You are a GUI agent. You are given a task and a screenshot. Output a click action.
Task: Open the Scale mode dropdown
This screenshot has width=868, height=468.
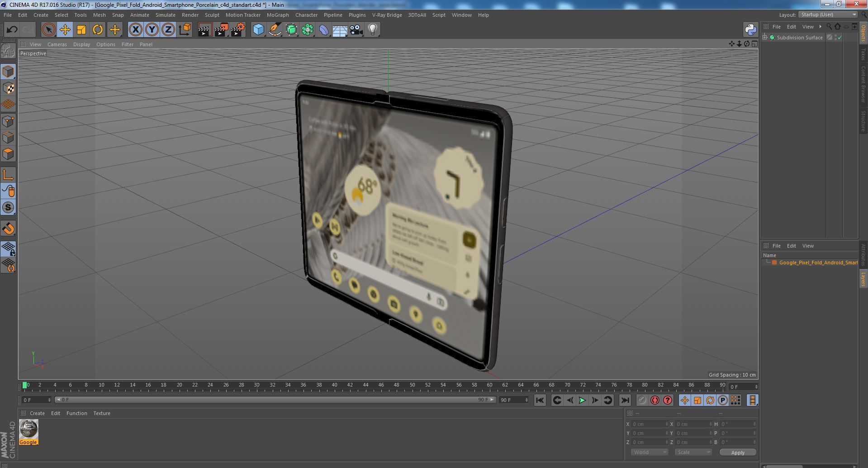point(693,452)
